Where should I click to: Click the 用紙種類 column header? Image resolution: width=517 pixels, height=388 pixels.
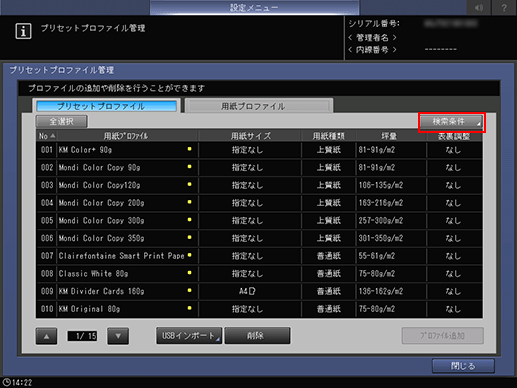(x=329, y=136)
